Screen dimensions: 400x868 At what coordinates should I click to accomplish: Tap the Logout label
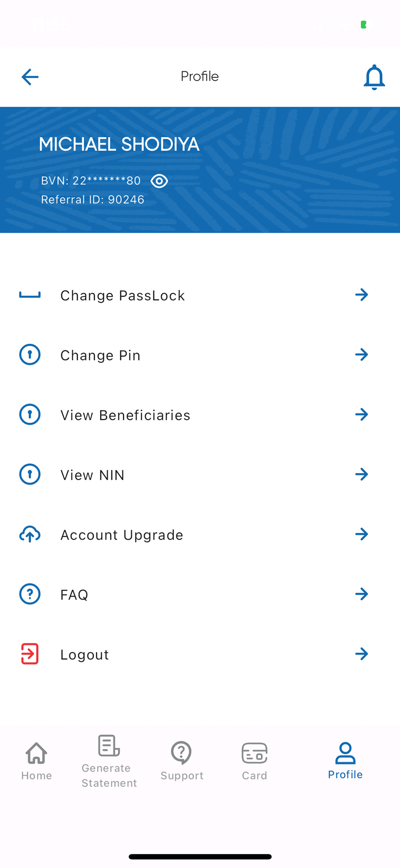click(85, 654)
